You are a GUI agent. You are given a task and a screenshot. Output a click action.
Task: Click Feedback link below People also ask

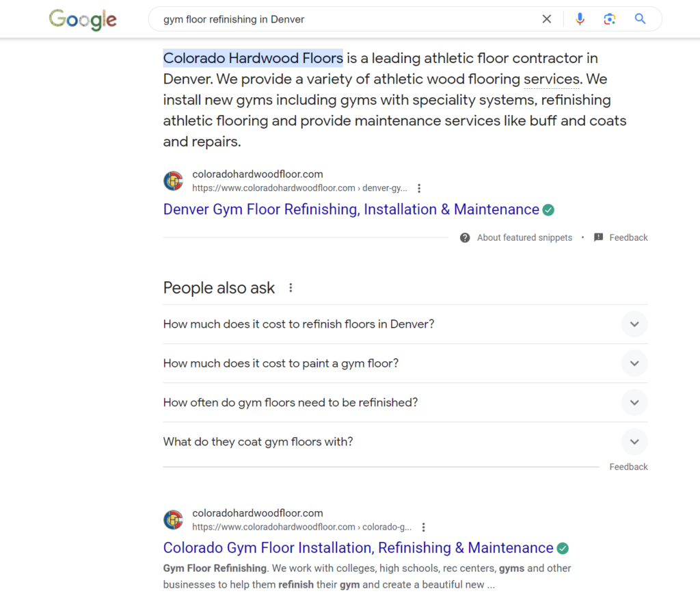[628, 467]
